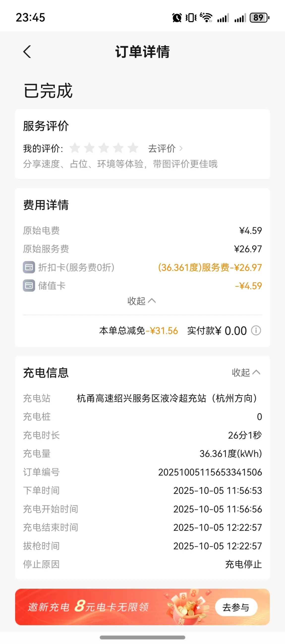Collapse the 充电信息 section
Screen dimensions: 285x644
point(246,373)
